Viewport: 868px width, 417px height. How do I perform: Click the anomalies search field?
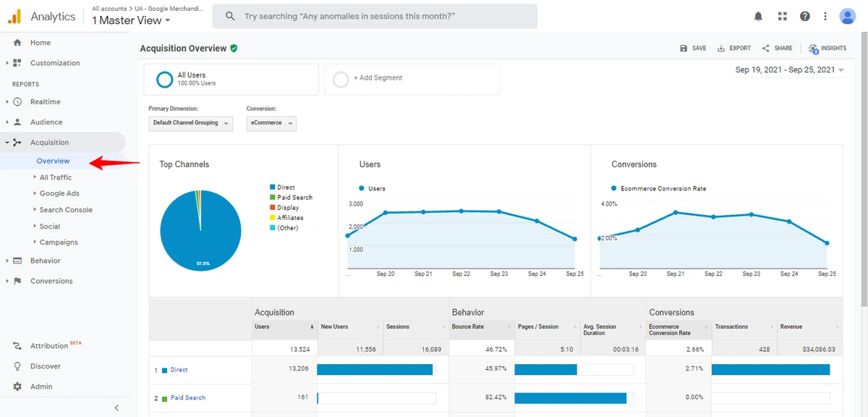[x=375, y=15]
